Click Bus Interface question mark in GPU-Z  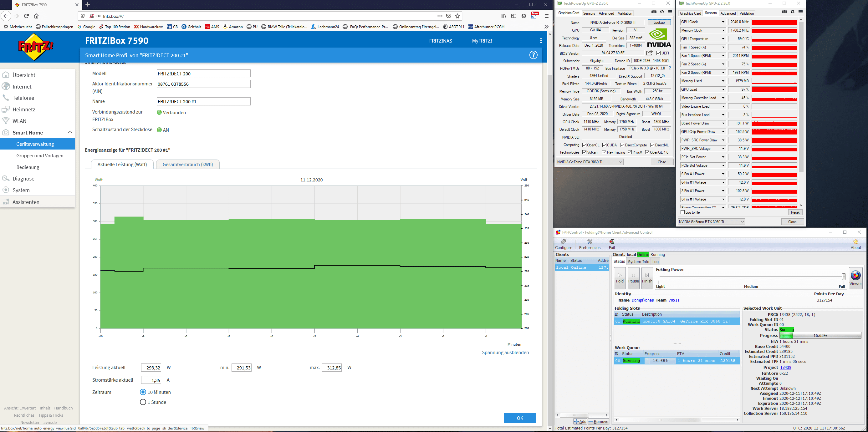670,68
